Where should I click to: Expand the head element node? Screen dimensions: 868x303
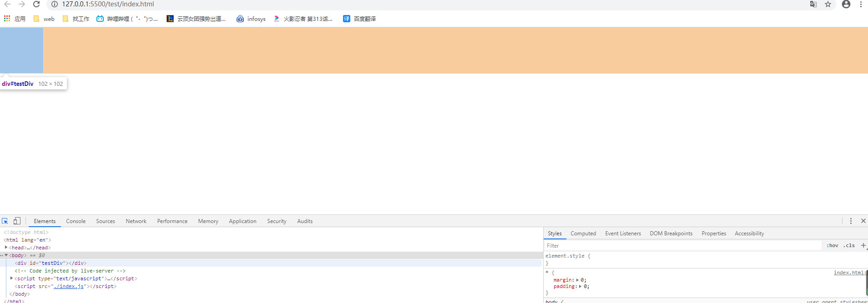click(6, 248)
